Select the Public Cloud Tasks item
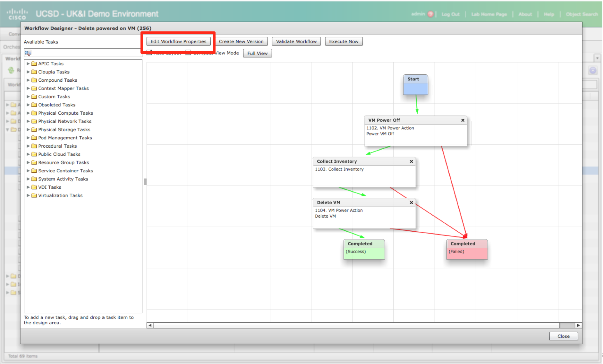The width and height of the screenshot is (603, 364). pos(59,154)
